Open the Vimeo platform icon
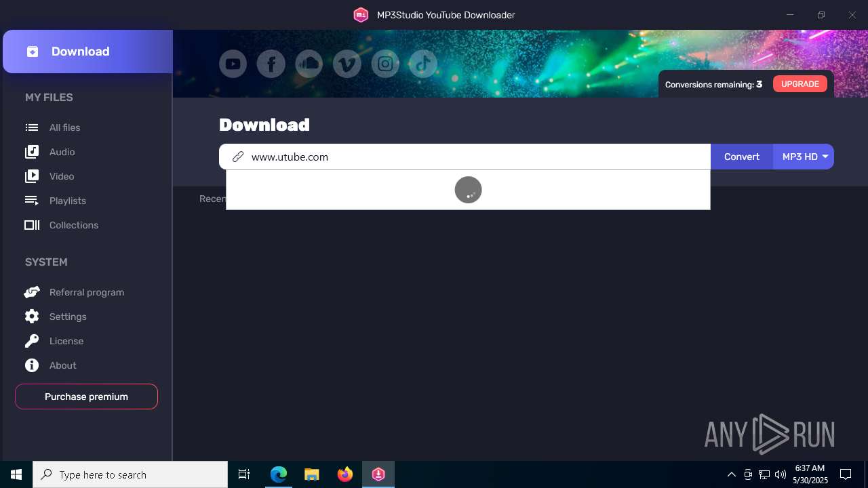The height and width of the screenshot is (488, 868). [x=347, y=64]
